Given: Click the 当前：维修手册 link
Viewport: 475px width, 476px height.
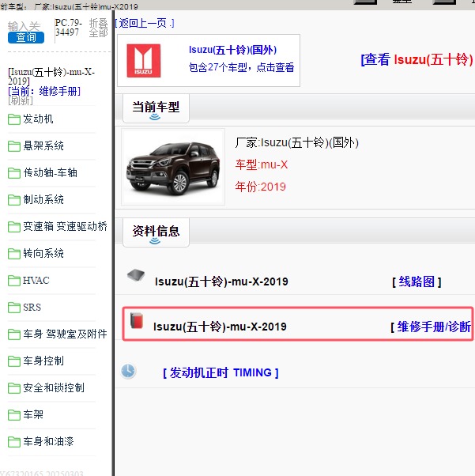Looking at the screenshot, I should (44, 91).
